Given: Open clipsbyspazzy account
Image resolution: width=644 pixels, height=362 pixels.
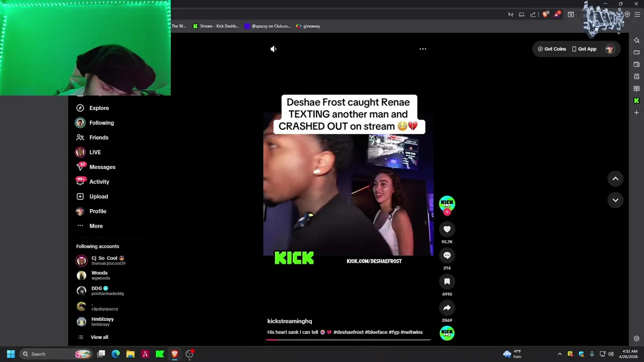Looking at the screenshot, I should coord(98,306).
